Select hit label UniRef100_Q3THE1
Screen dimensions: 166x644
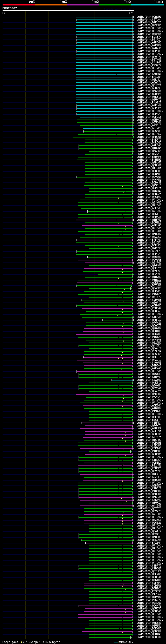click(149, 571)
